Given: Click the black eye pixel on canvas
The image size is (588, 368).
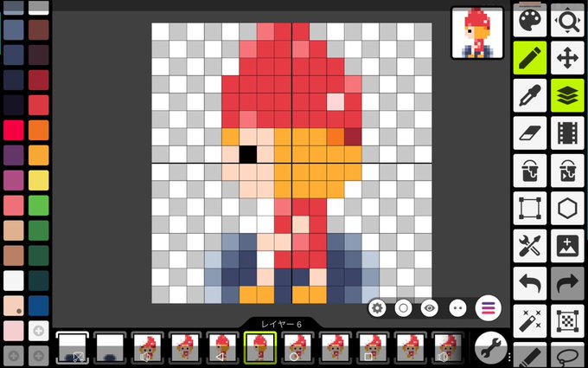Looking at the screenshot, I should pos(248,154).
